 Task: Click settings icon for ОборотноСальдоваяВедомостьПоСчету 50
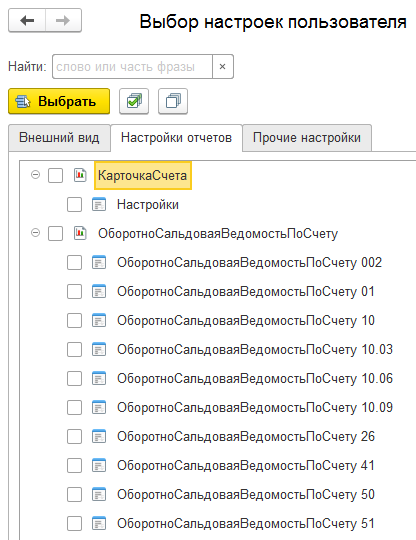pyautogui.click(x=99, y=495)
